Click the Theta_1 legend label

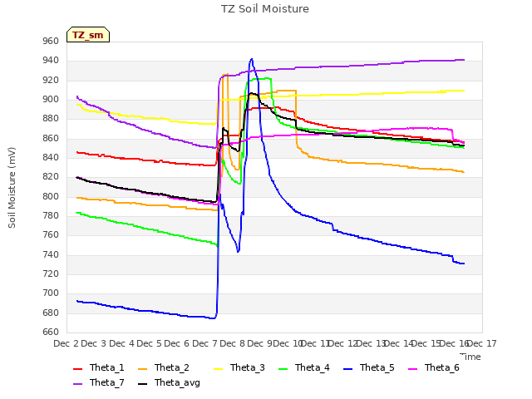tap(107, 367)
